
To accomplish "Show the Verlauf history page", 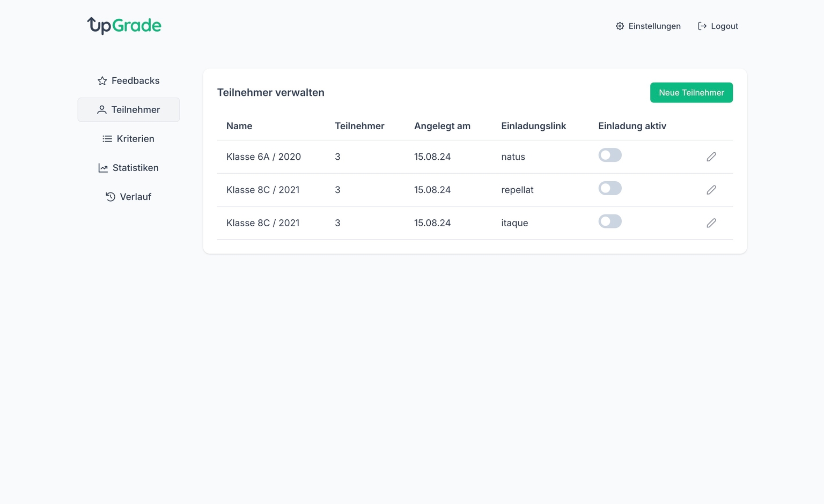I will coord(129,197).
